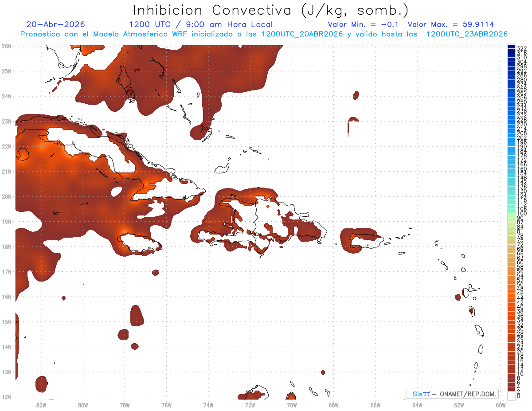
Task: Pick the darkest blue swatch labeled 322
Action: 511,47
